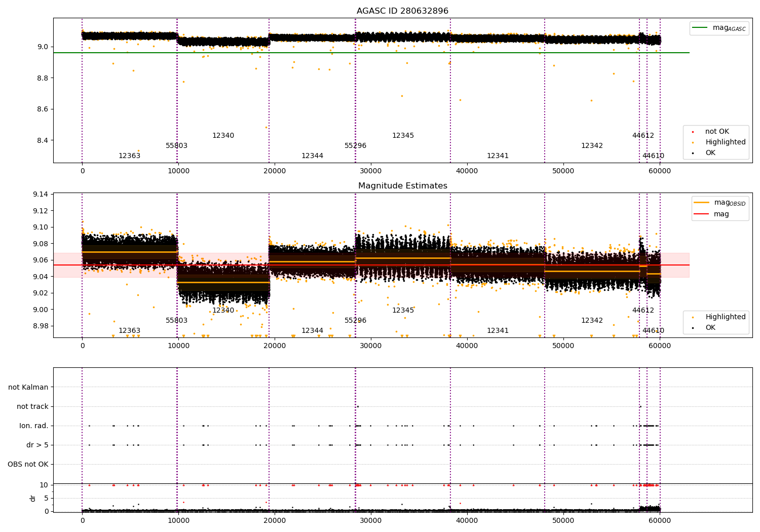Click the 'dr > 5' axis label
The height and width of the screenshot is (532, 760).
click(x=37, y=445)
